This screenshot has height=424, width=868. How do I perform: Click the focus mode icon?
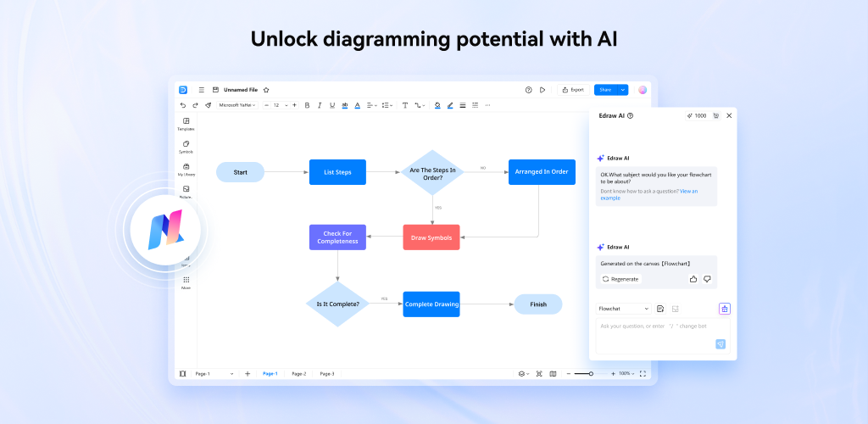click(539, 374)
